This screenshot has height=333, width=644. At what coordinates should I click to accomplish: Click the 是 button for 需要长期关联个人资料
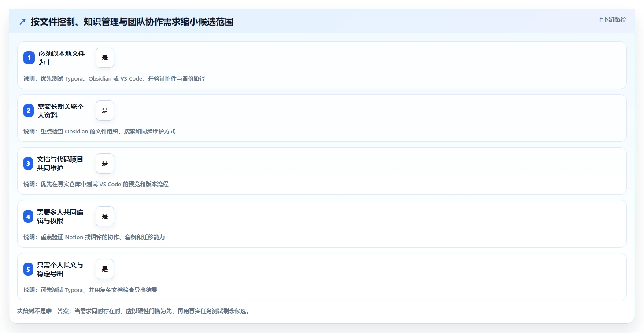(x=105, y=111)
